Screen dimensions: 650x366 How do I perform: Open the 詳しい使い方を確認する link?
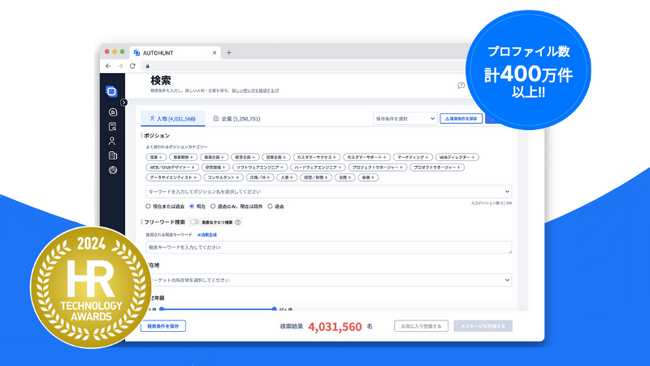(x=255, y=90)
